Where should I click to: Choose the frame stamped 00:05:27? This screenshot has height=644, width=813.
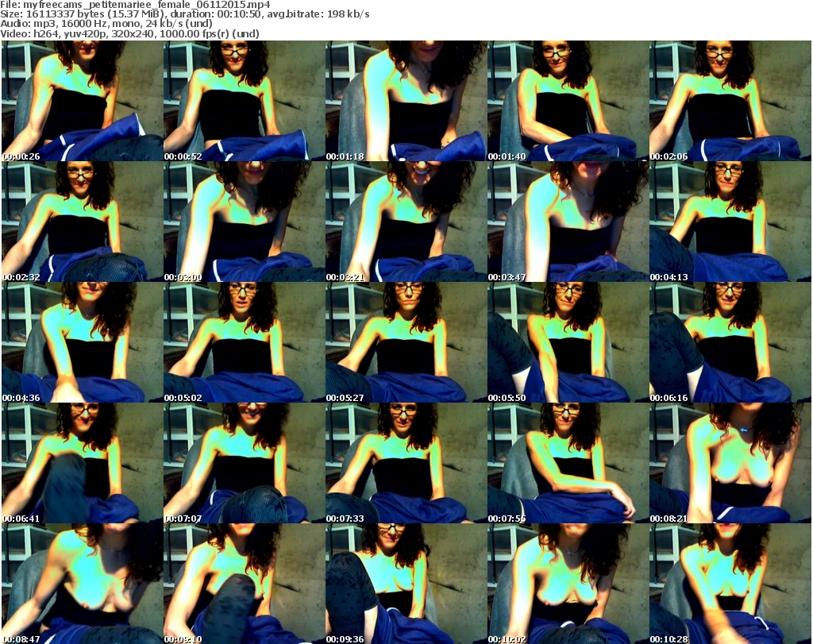pyautogui.click(x=406, y=343)
